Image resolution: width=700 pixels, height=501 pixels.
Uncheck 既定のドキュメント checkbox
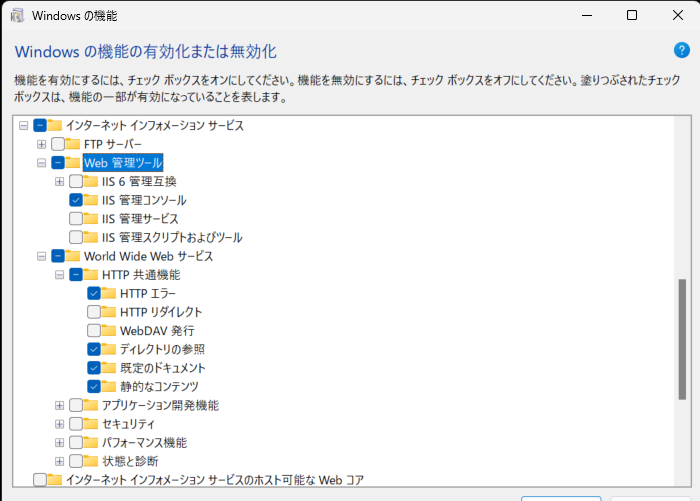[94, 368]
